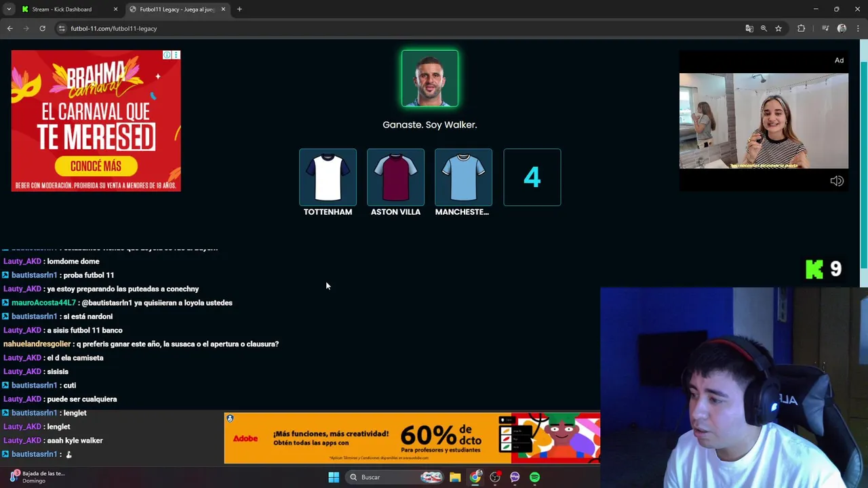Open Chrome's three-dot menu
The image size is (868, 488).
click(x=859, y=28)
